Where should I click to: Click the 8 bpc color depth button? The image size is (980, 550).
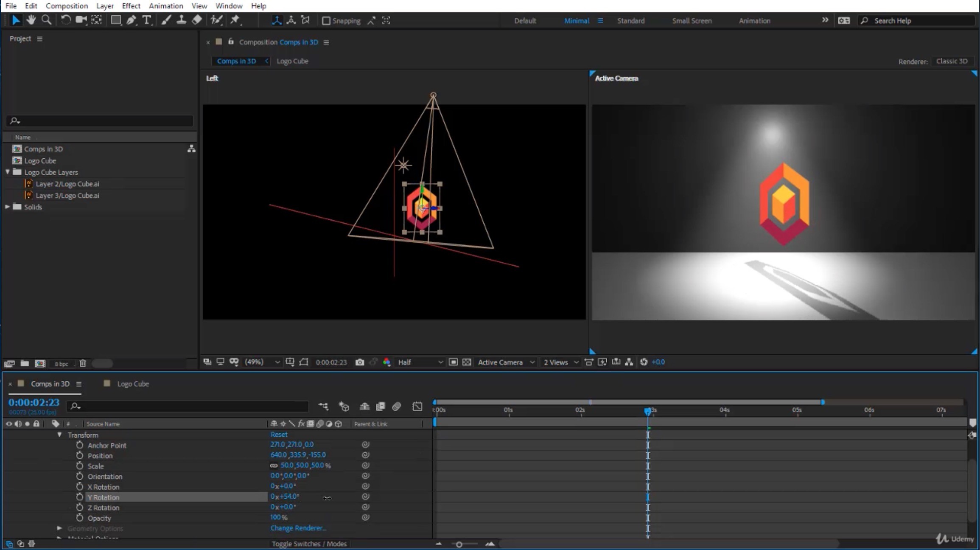click(x=61, y=364)
